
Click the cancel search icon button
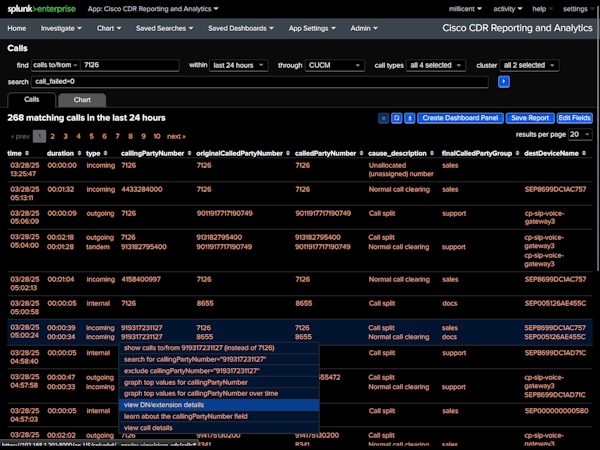383,118
